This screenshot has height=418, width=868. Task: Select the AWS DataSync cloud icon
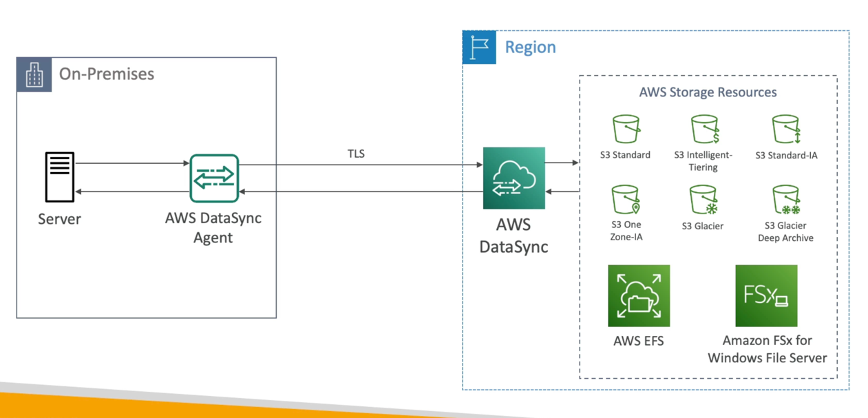click(x=514, y=178)
